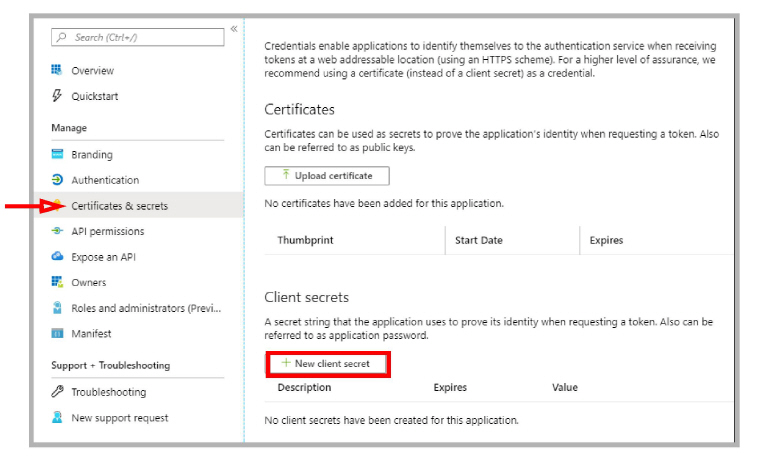768x461 pixels.
Task: Click the certificates Expires column header
Action: (606, 240)
